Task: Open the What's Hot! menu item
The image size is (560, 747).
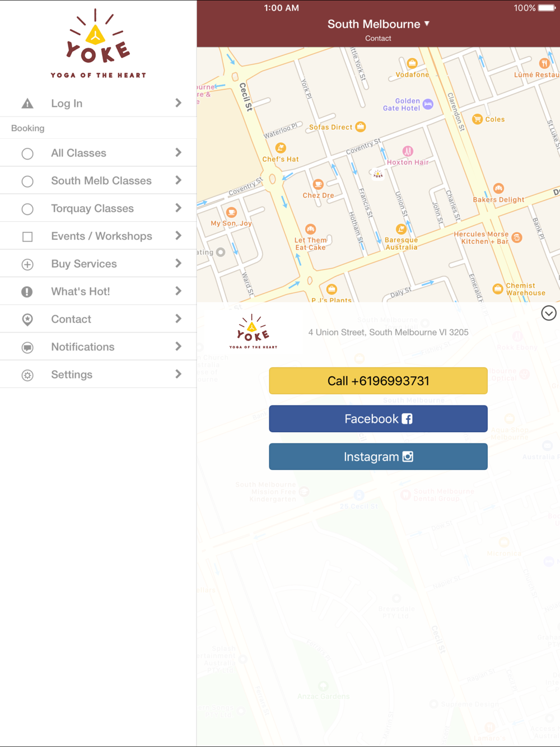Action: pos(98,291)
